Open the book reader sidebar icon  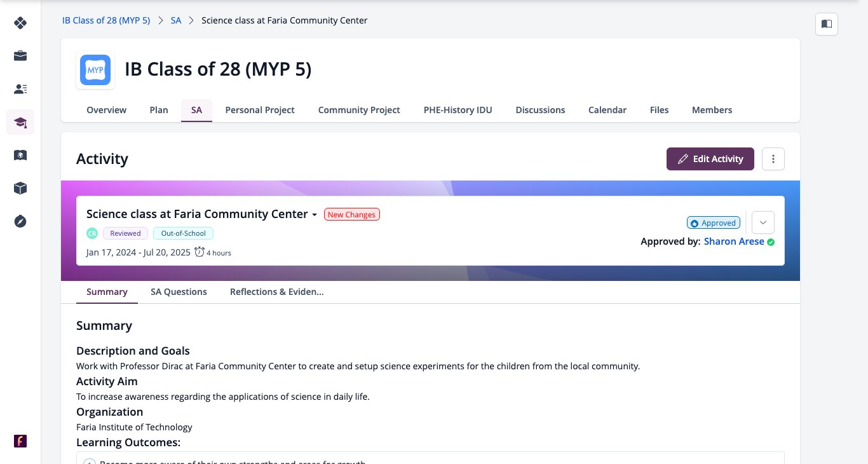[x=20, y=155]
